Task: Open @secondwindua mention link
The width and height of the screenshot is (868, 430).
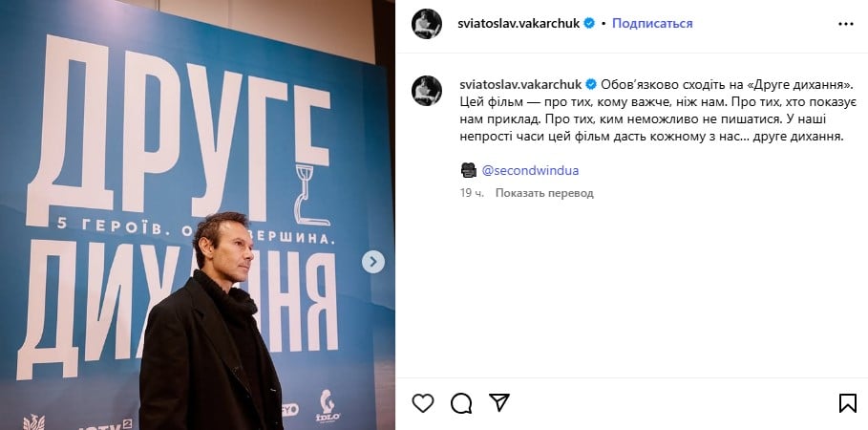Action: coord(530,171)
